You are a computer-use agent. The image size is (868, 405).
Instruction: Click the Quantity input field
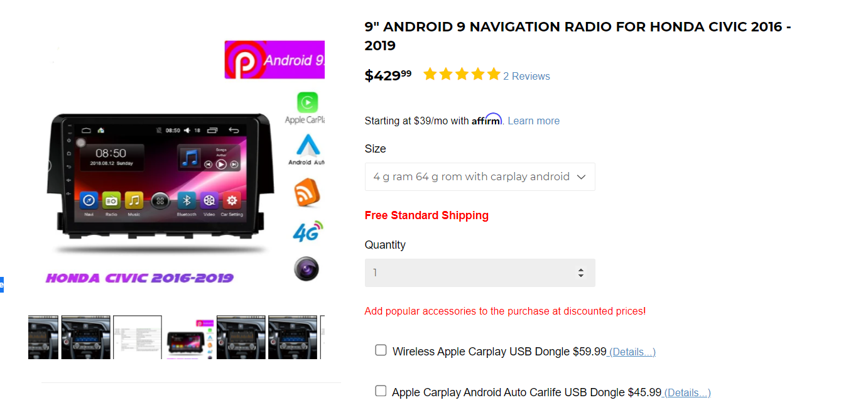pos(480,273)
